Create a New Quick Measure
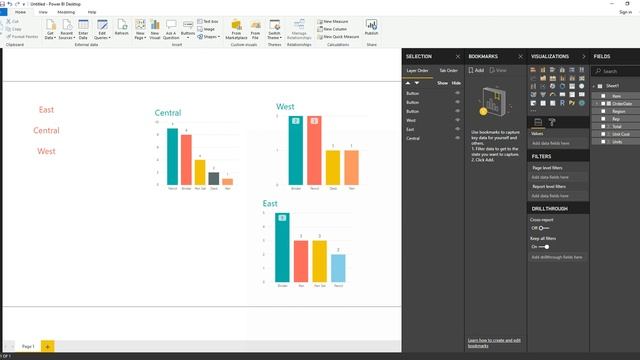640x360 pixels. click(x=338, y=37)
